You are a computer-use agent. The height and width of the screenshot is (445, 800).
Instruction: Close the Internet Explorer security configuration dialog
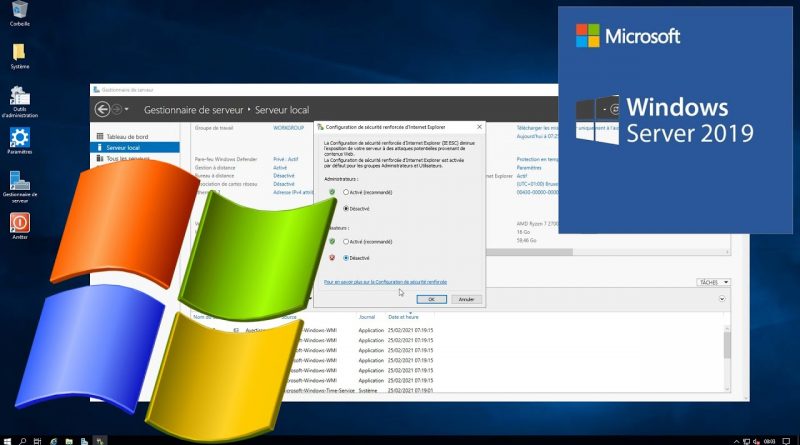click(479, 127)
